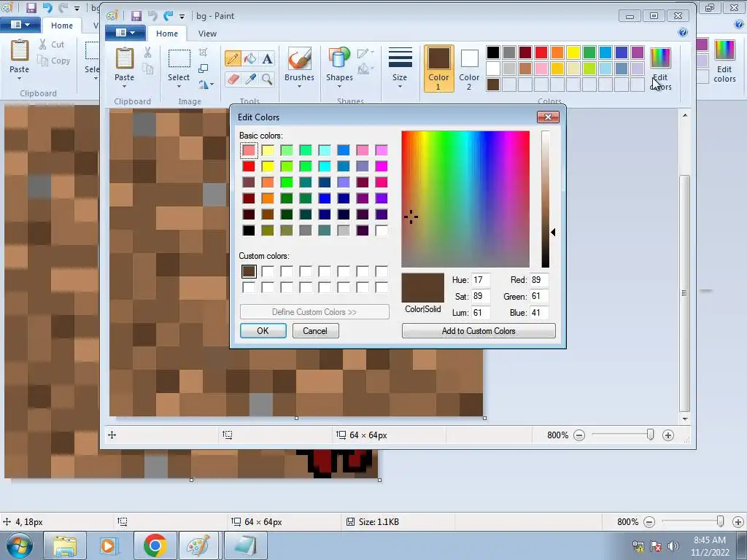The width and height of the screenshot is (747, 560).
Task: Click the Hue value field
Action: (481, 280)
